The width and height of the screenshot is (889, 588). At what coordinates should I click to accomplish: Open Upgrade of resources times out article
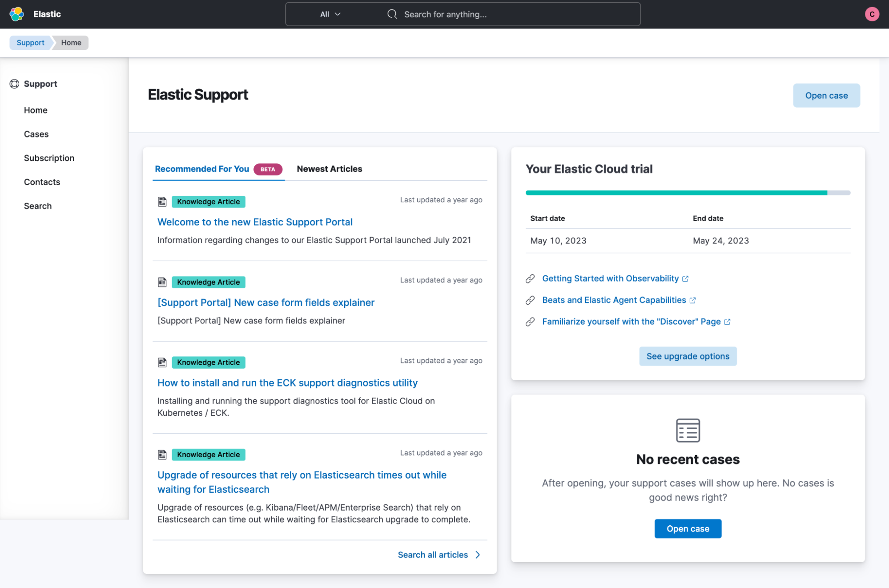tap(302, 482)
